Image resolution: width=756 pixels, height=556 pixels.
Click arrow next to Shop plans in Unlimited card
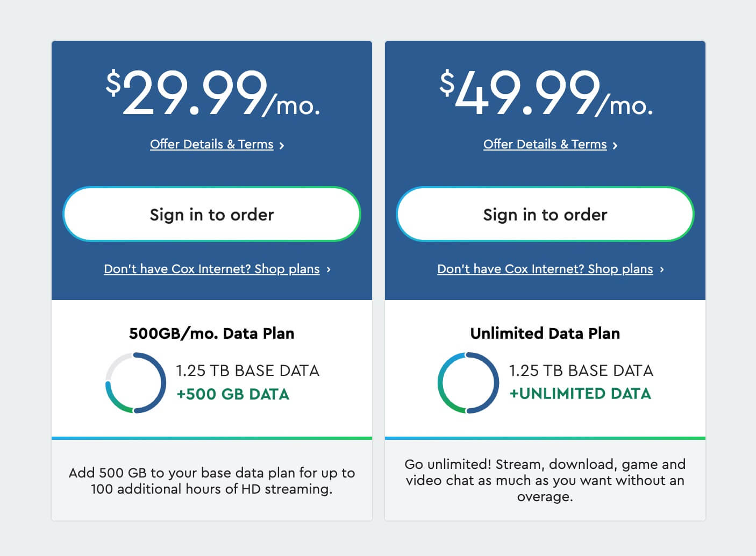click(662, 269)
